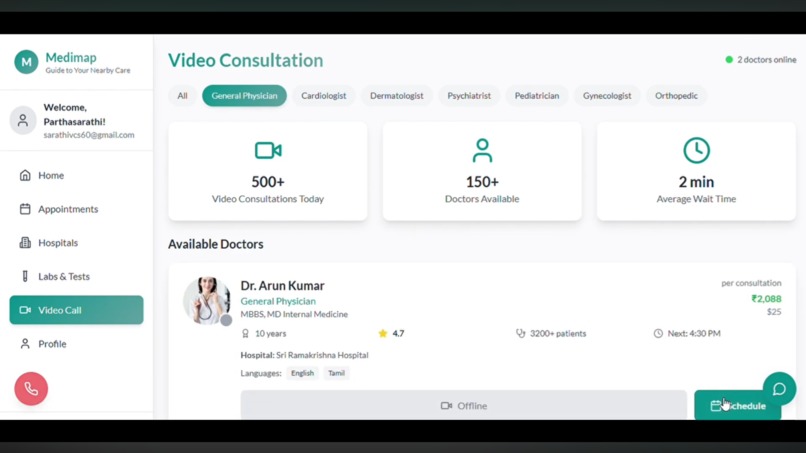Click the 'Available Doctors' heading

click(216, 244)
